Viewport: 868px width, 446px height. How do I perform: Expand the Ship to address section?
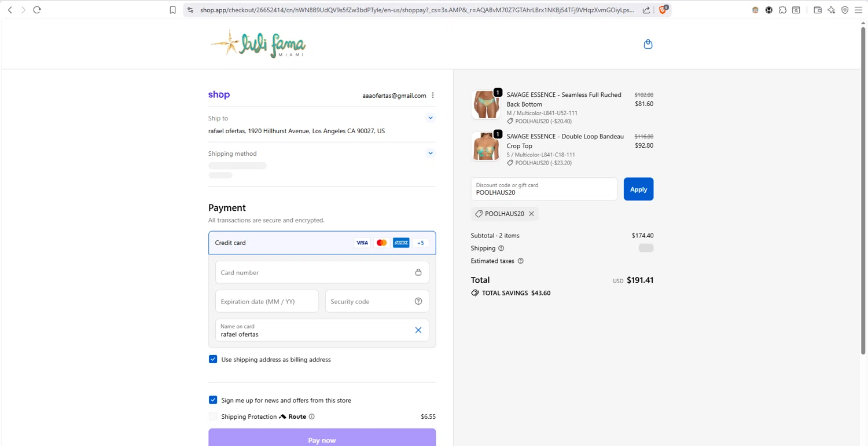(431, 118)
